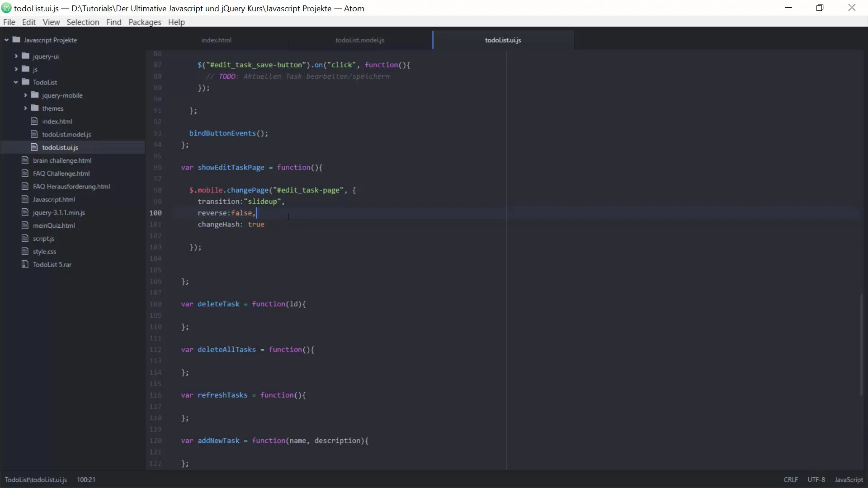This screenshot has height=488, width=868.
Task: Click file icon next to todoList.ui.js in tree
Action: click(x=34, y=147)
